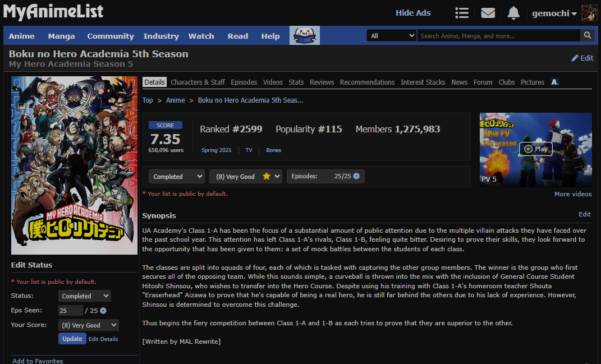Screen dimensions: 601x364
Task: Switch to the Pictures tab
Action: pos(533,82)
